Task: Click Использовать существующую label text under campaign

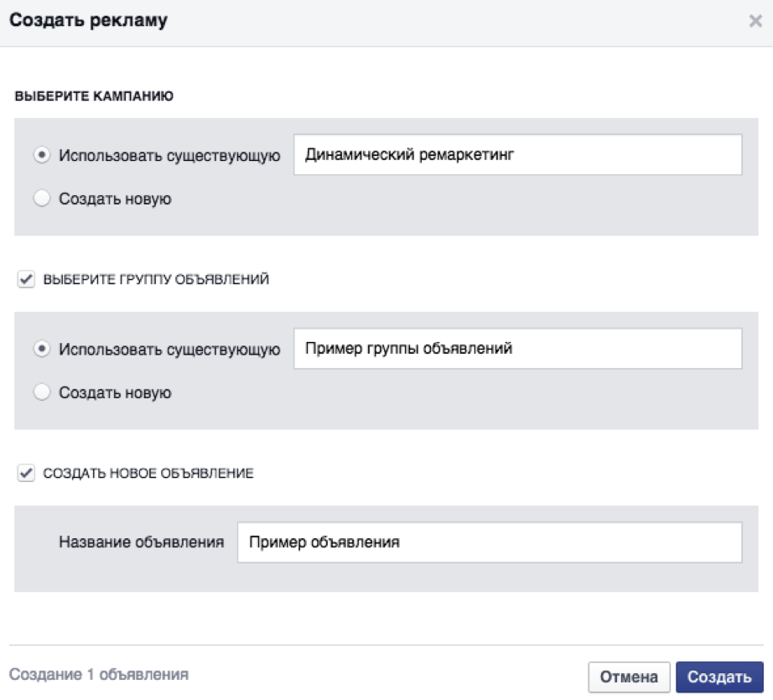Action: pos(169,155)
